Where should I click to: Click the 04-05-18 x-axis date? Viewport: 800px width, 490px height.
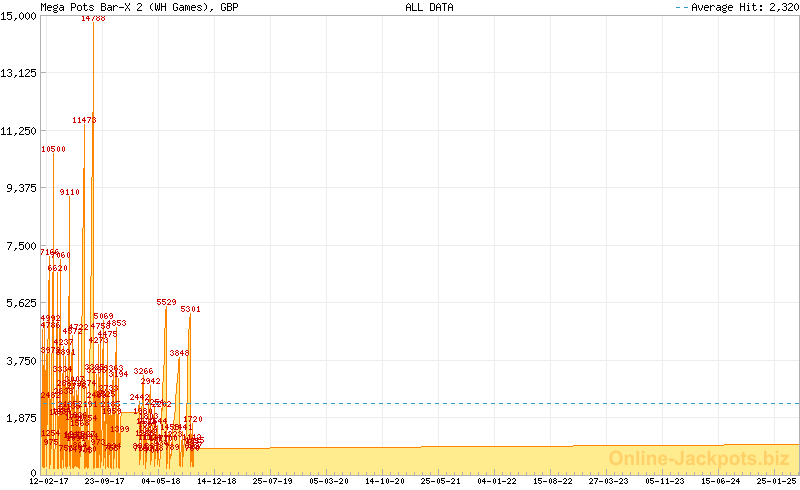tap(160, 481)
